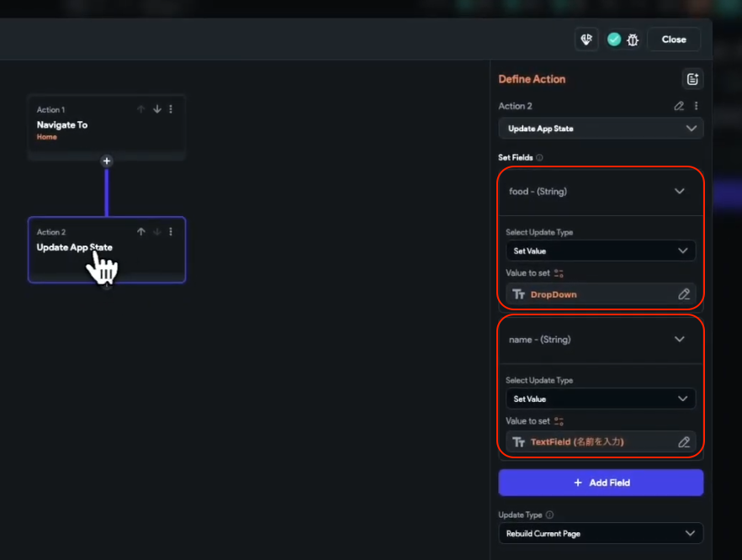The width and height of the screenshot is (742, 560).
Task: Edit the DropDown value with the pencil icon
Action: [x=684, y=294]
